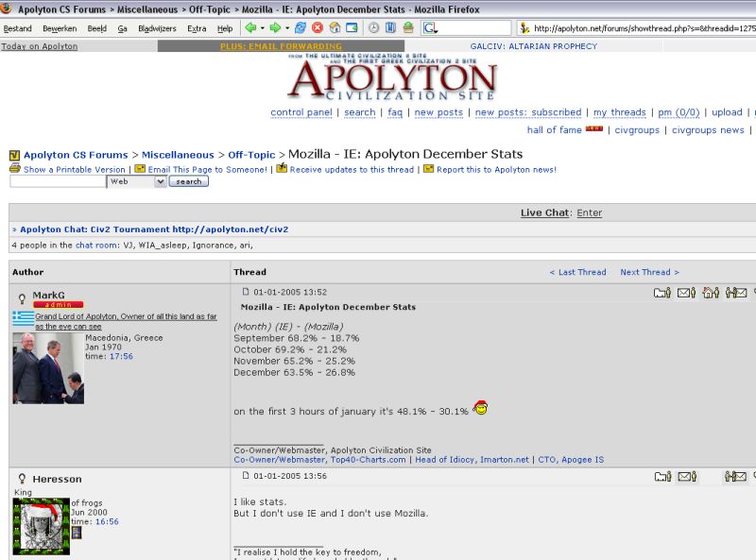Image resolution: width=756 pixels, height=560 pixels.
Task: Click the search text field left of Web
Action: tap(57, 181)
